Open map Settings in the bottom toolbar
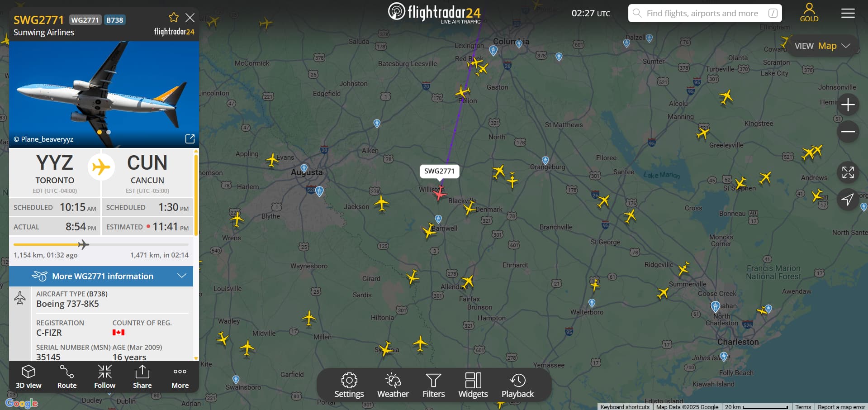Screen dimensions: 868x410 (x=349, y=385)
